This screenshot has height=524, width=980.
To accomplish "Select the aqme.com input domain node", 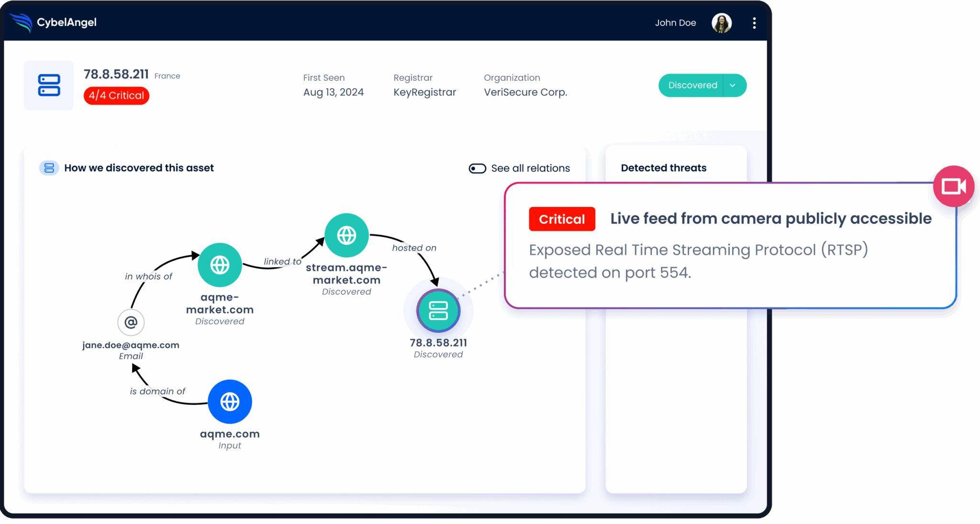I will (x=230, y=402).
